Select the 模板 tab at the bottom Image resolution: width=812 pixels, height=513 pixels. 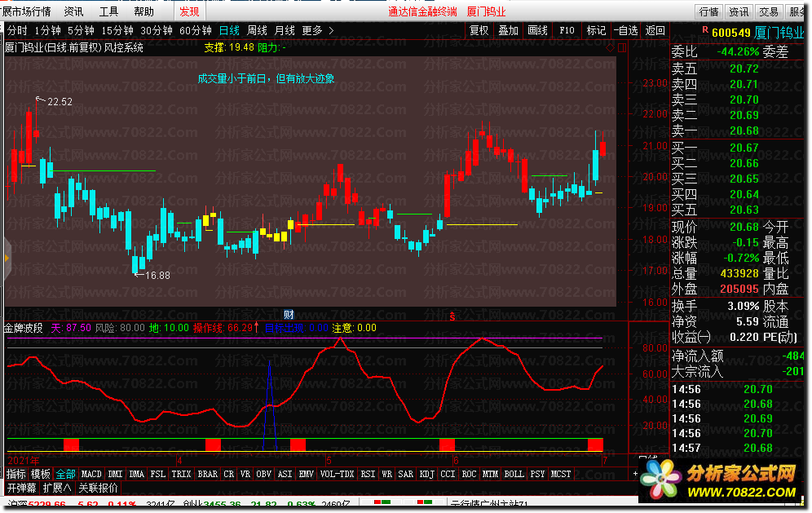click(41, 474)
